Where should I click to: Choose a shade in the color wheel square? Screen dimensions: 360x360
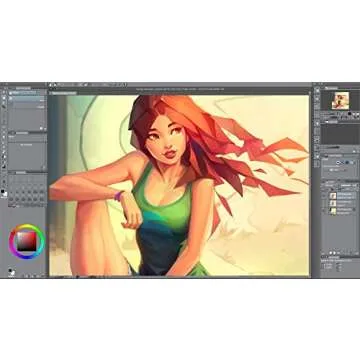tap(27, 242)
